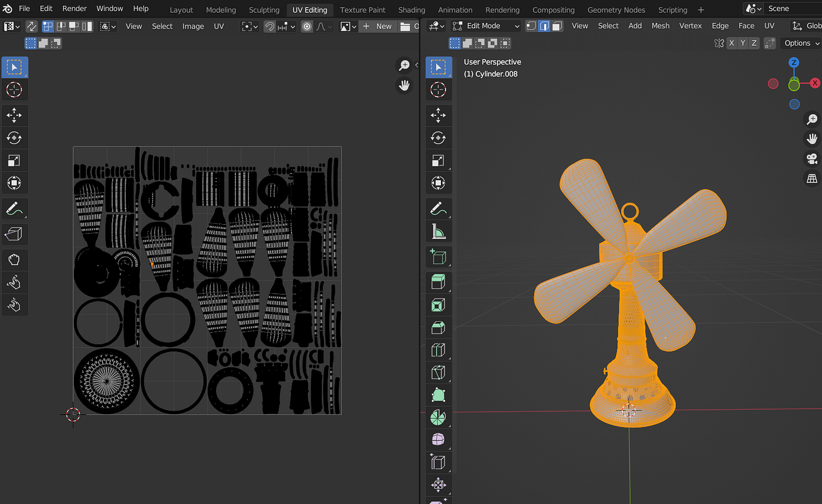Select the Move tool in the 3D viewport toolbar
The image size is (822, 504).
coord(439,115)
